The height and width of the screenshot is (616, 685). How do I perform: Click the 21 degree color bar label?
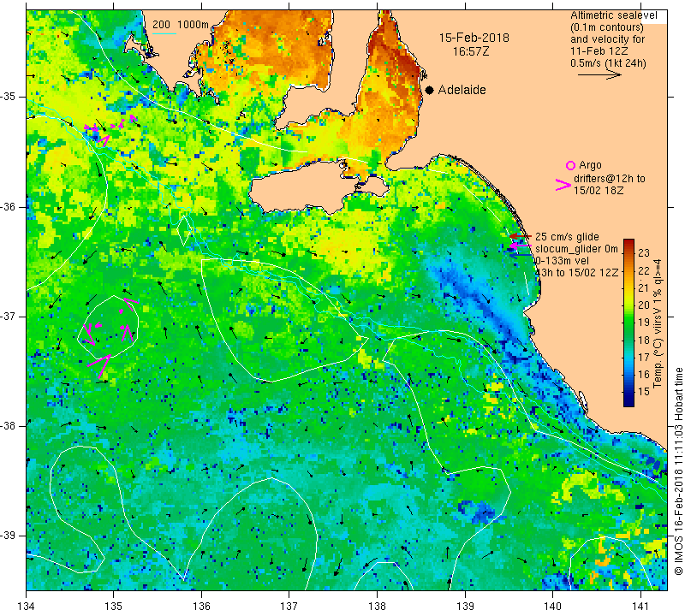pos(644,287)
